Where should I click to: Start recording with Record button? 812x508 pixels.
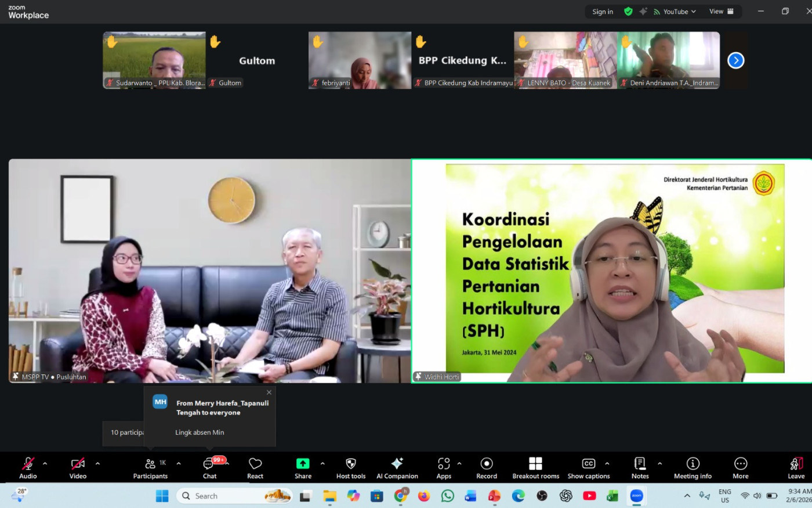click(487, 467)
